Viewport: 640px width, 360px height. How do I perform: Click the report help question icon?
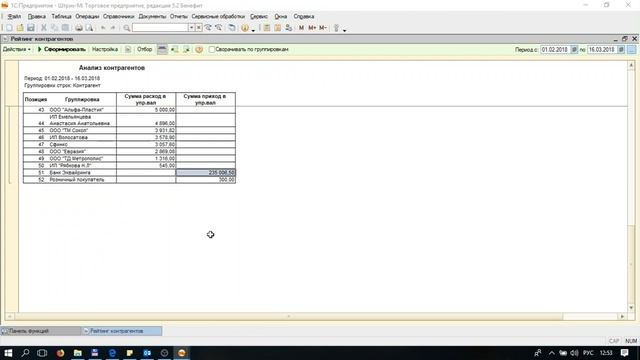tap(199, 49)
